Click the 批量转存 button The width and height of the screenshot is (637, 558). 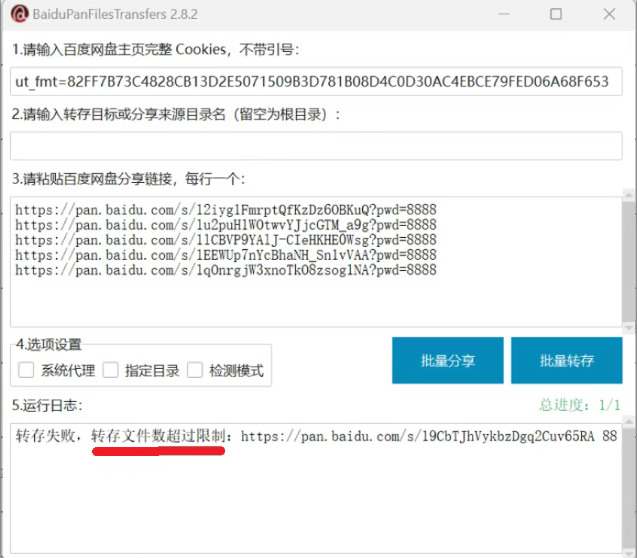[x=567, y=360]
